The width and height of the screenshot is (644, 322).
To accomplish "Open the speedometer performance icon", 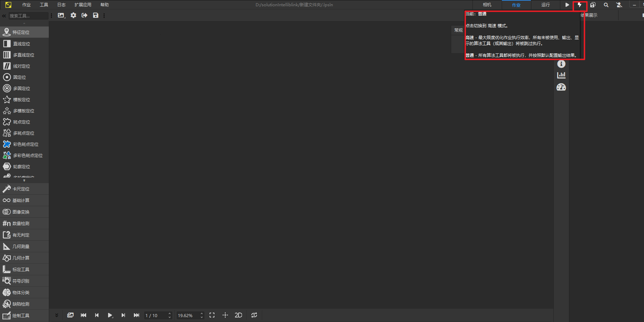I will click(561, 87).
